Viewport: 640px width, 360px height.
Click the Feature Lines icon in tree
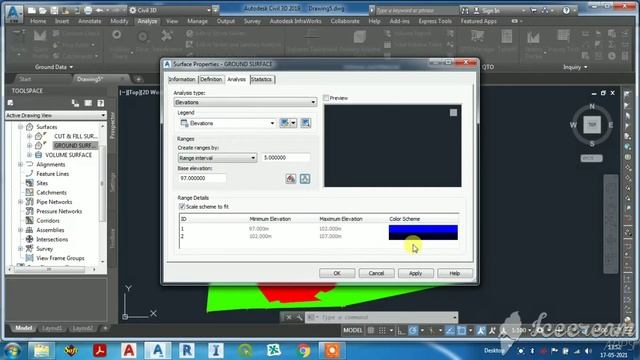(x=29, y=174)
